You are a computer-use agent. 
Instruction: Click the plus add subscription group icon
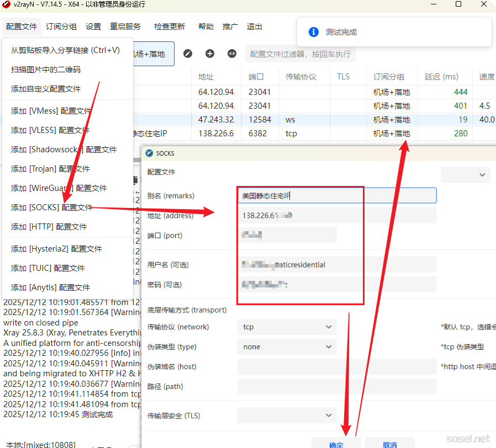pyautogui.click(x=210, y=54)
